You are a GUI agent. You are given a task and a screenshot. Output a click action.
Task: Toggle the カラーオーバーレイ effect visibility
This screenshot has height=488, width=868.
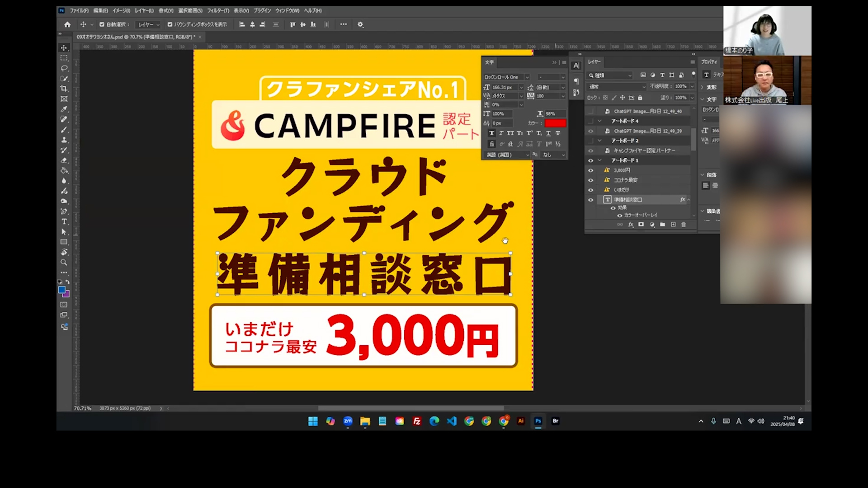pos(620,216)
